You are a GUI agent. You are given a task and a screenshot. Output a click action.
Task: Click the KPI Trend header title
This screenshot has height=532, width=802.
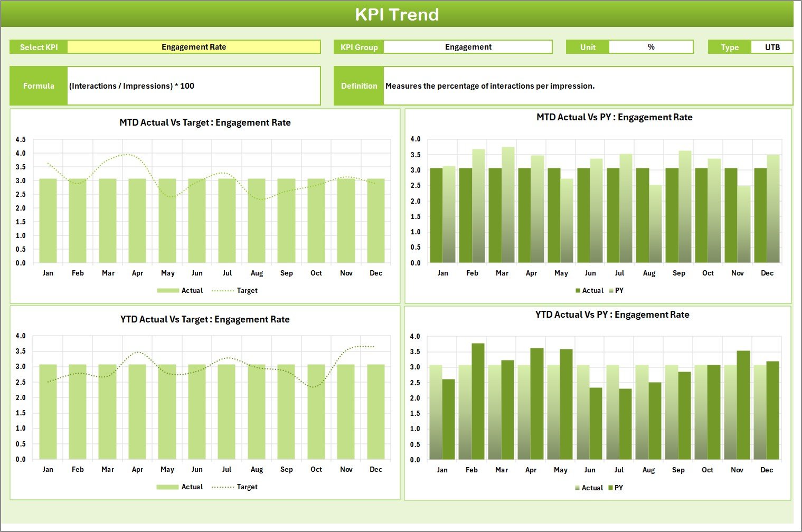point(397,14)
